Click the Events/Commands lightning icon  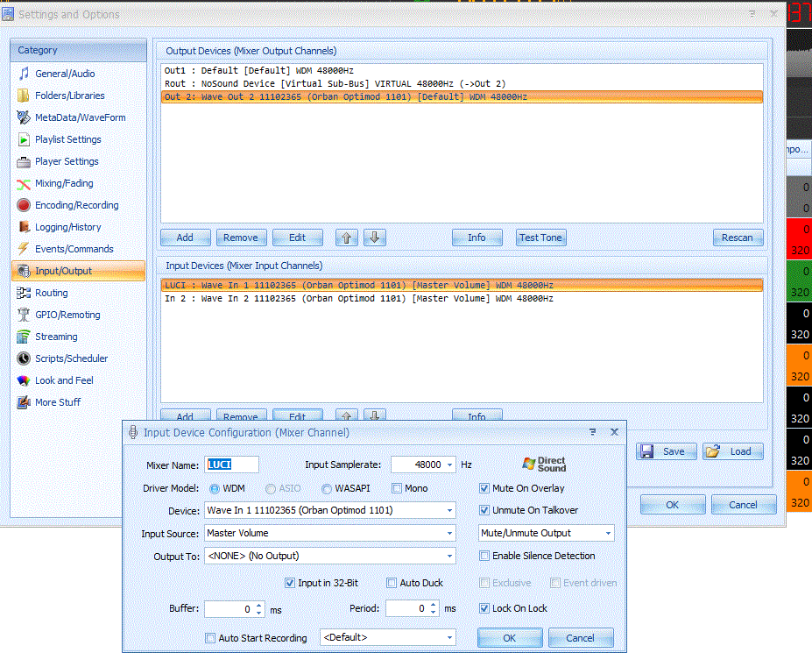(x=25, y=249)
